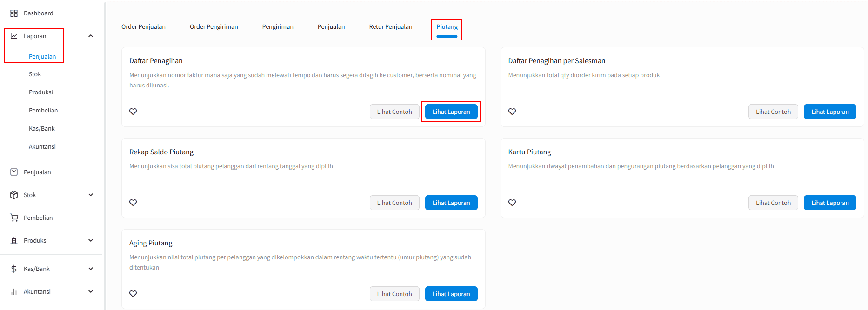Screen dimensions: 868x310
Task: Click the Akuntansi bar chart icon
Action: (x=14, y=291)
